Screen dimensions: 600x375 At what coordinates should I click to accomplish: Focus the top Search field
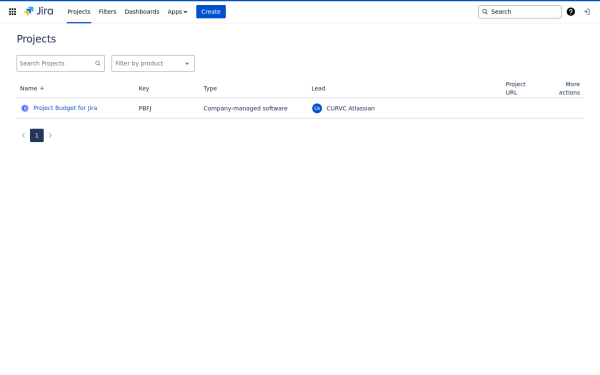tap(520, 12)
